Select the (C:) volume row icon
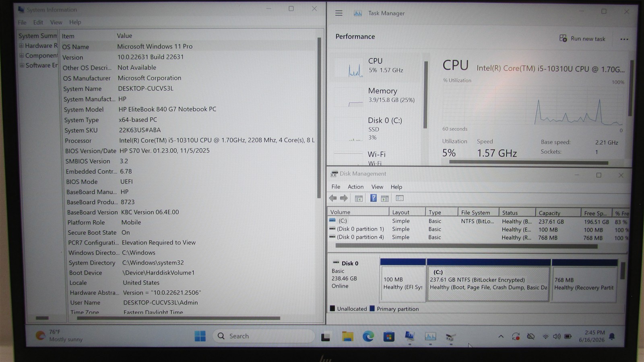Image resolution: width=644 pixels, height=362 pixels. pos(332,220)
